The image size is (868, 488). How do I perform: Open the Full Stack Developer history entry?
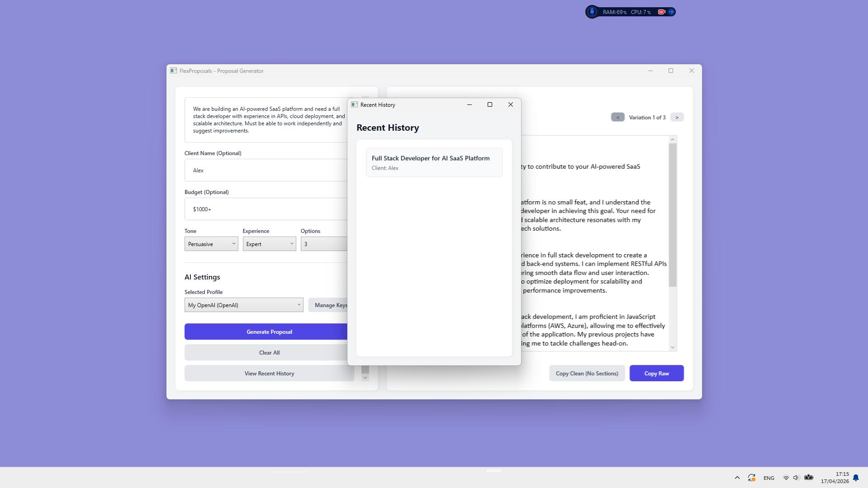click(x=434, y=162)
